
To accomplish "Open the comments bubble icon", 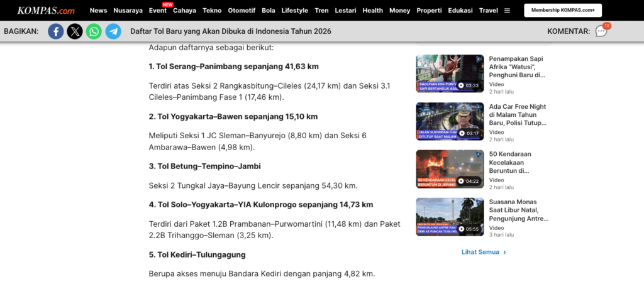I will click(x=601, y=31).
